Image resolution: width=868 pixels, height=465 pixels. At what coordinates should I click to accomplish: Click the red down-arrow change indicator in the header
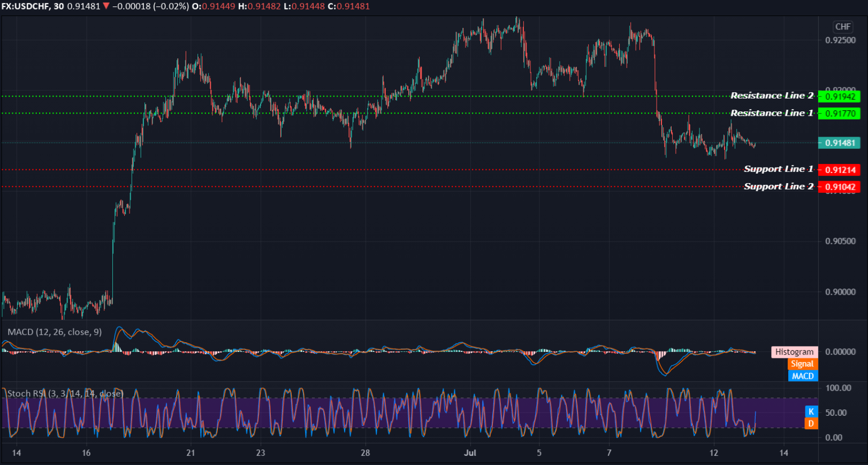[x=106, y=6]
